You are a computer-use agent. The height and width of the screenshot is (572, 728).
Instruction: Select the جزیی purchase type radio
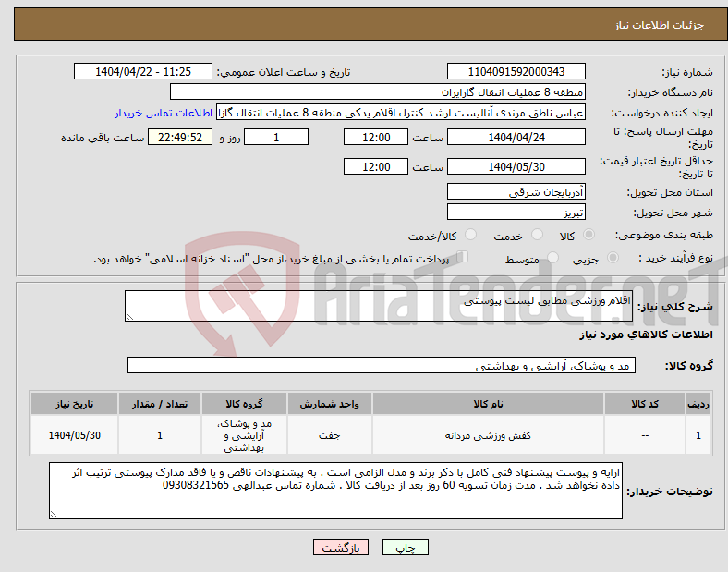pos(613,257)
